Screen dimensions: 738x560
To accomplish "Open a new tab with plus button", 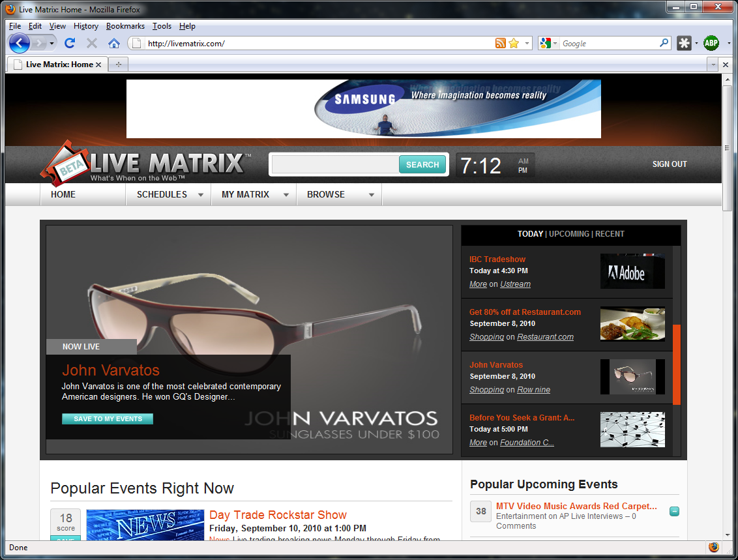I will pyautogui.click(x=119, y=65).
